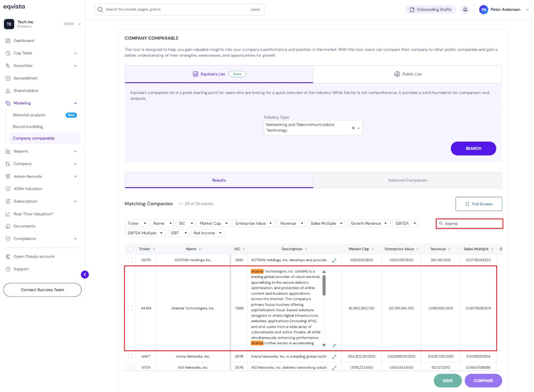Select the Eqvista's List tab
Screen dimensions: 534x392
tap(219, 74)
